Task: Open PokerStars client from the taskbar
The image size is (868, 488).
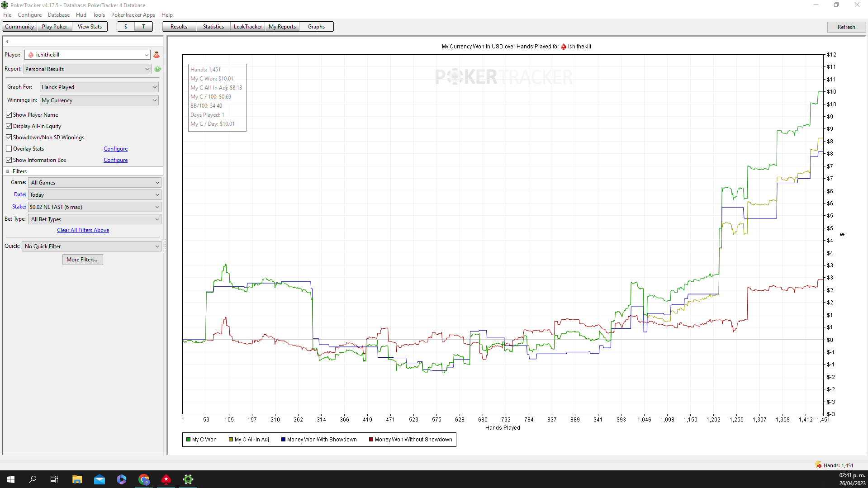Action: (x=166, y=479)
